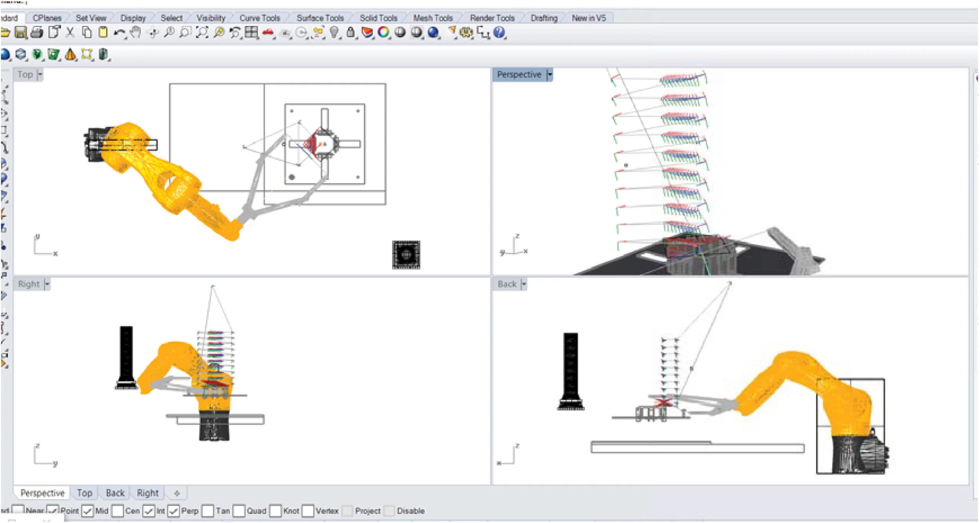This screenshot has height=523, width=980.
Task: Open the Top viewport title dropdown arrow
Action: [x=40, y=74]
